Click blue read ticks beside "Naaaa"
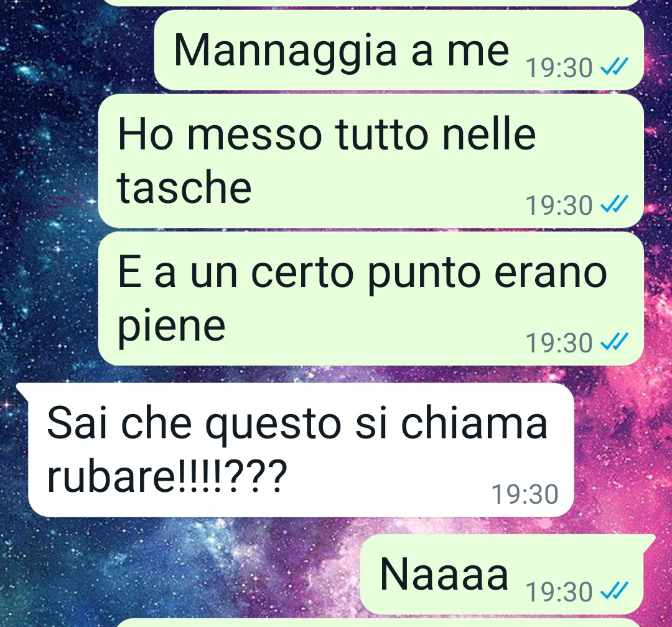 [614, 590]
